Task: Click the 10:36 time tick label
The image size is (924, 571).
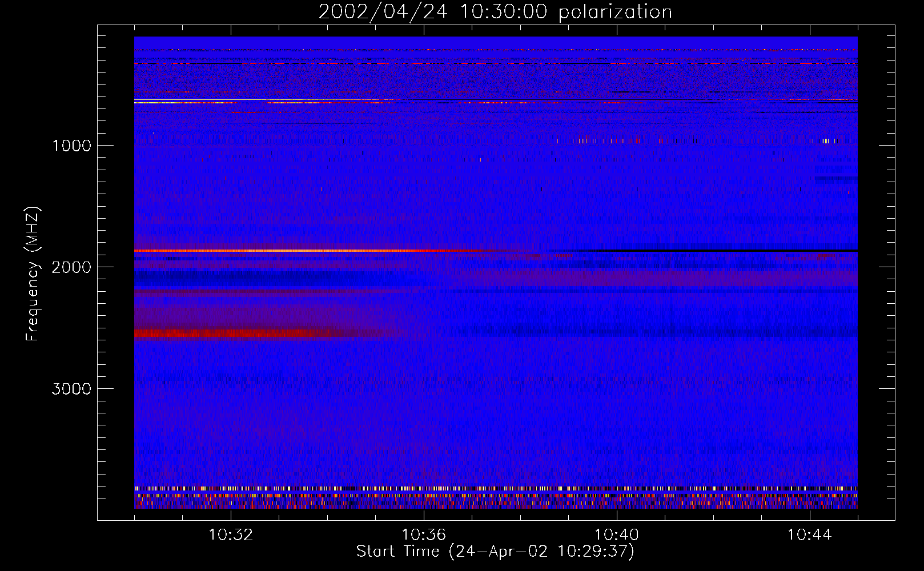Action: click(424, 535)
